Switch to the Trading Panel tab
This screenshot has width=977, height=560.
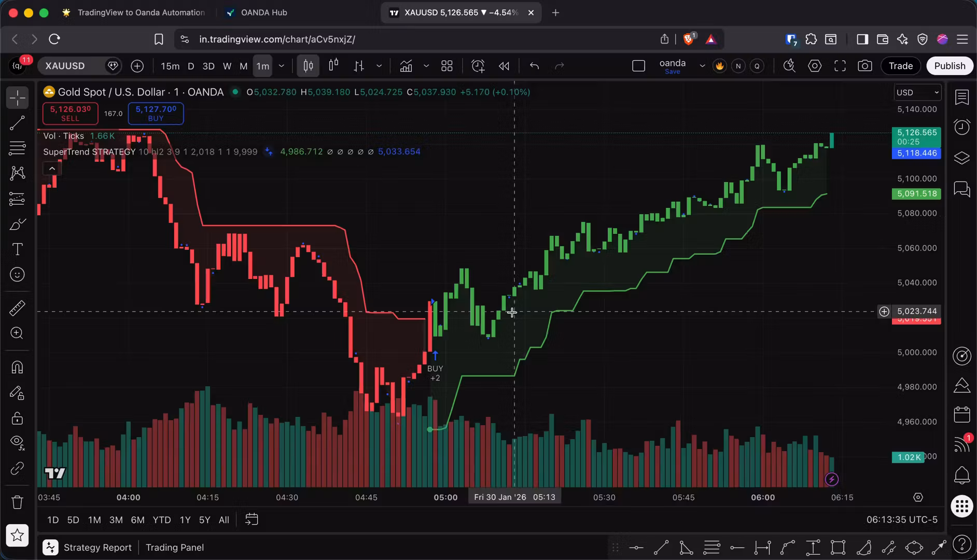(174, 547)
